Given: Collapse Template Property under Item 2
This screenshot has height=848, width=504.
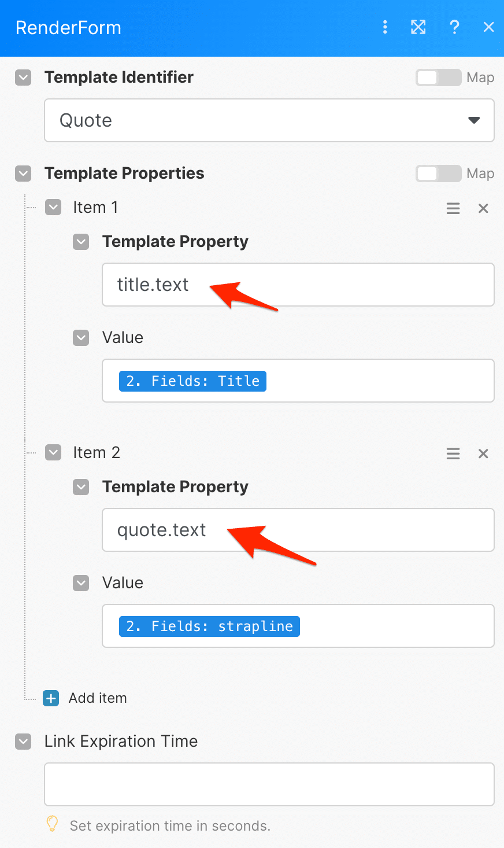Looking at the screenshot, I should coord(81,487).
